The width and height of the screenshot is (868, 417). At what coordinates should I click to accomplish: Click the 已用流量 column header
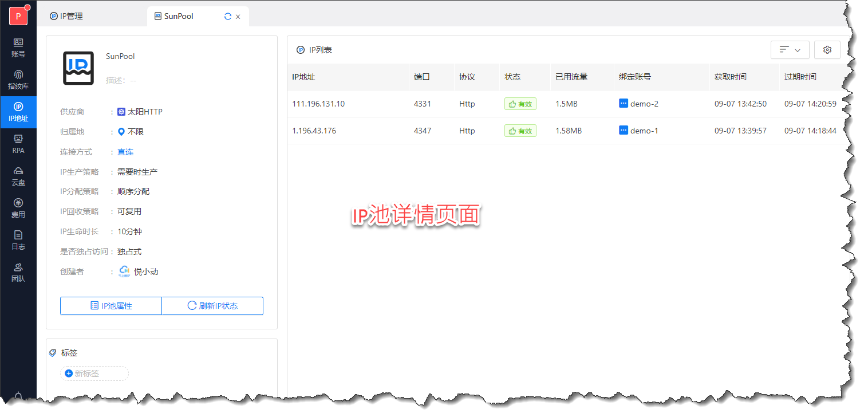[x=582, y=77]
